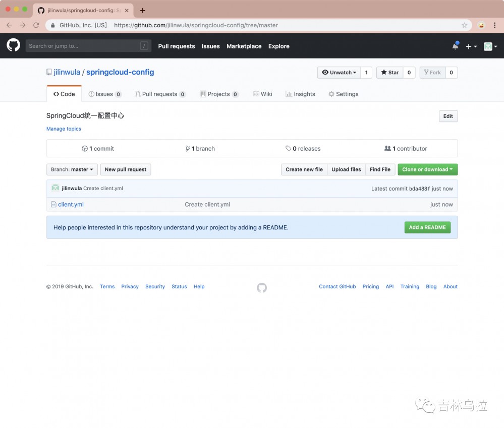504x428 pixels.
Task: Focus the Search or jump to field
Action: [x=88, y=46]
